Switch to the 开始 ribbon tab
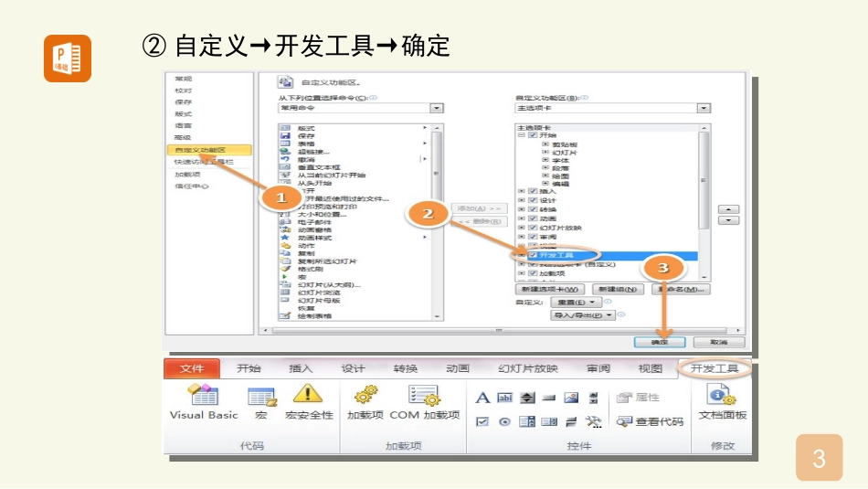Image resolution: width=868 pixels, height=489 pixels. tap(249, 368)
